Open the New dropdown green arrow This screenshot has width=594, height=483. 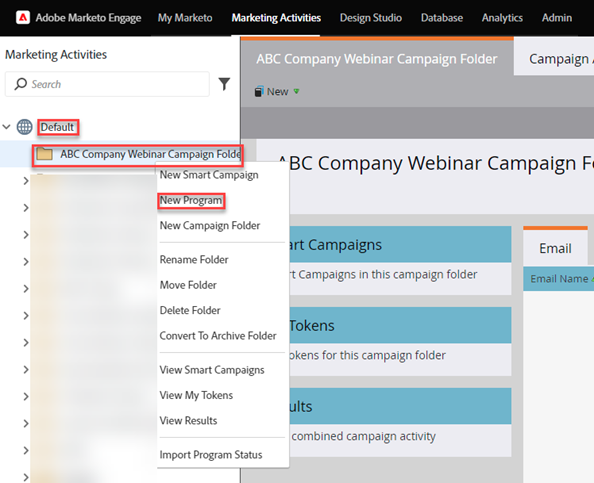pos(296,91)
